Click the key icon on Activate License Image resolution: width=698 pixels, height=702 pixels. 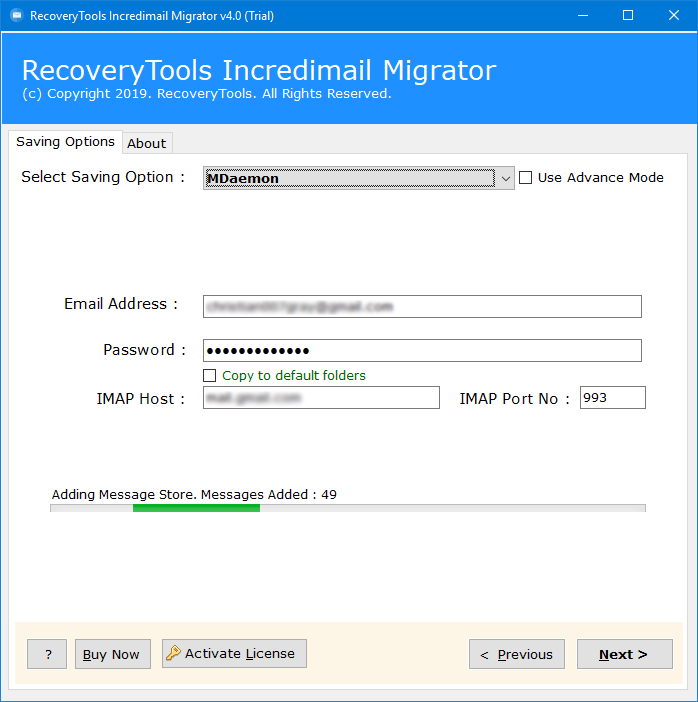(173, 653)
